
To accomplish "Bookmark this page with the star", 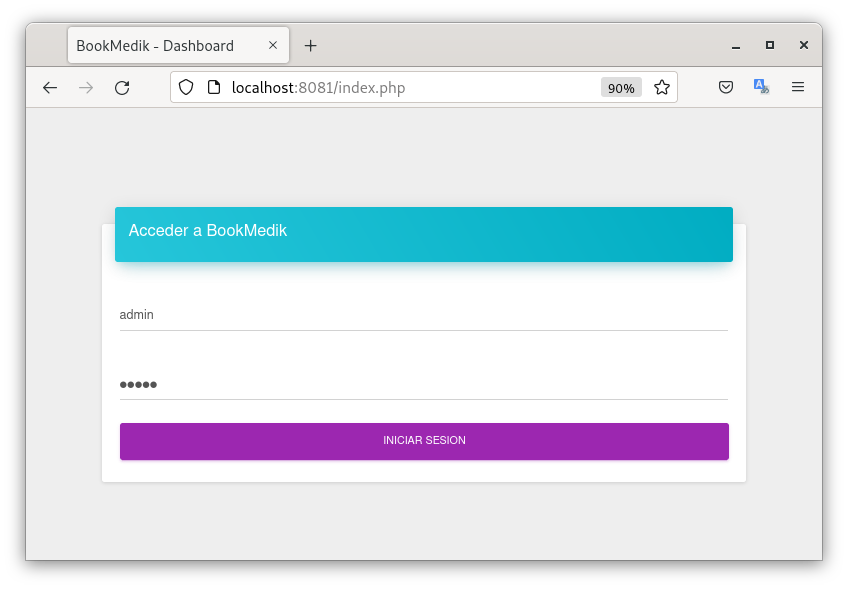I will click(x=661, y=88).
